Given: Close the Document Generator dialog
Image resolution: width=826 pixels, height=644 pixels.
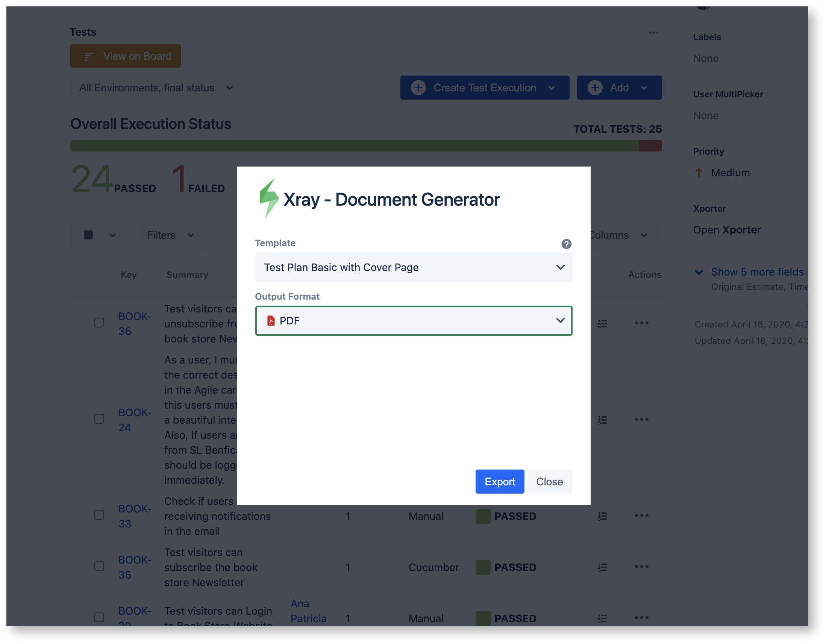Looking at the screenshot, I should (550, 481).
